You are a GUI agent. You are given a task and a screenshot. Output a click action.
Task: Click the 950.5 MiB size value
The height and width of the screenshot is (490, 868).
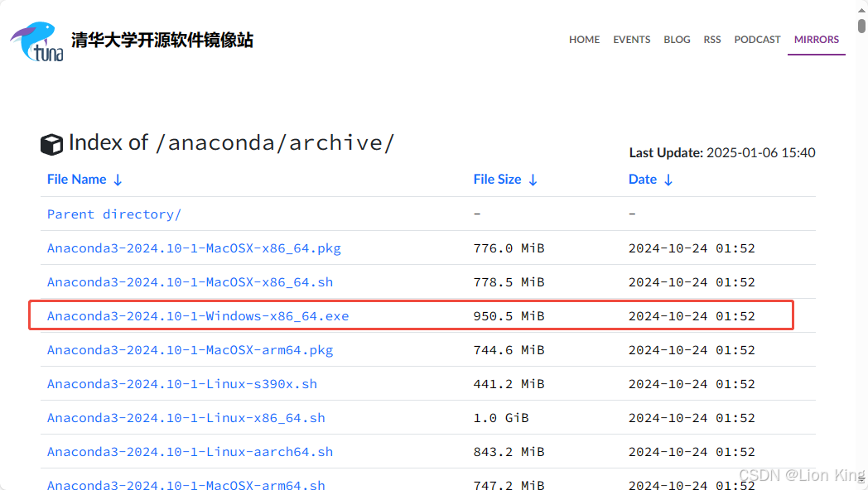[509, 316]
